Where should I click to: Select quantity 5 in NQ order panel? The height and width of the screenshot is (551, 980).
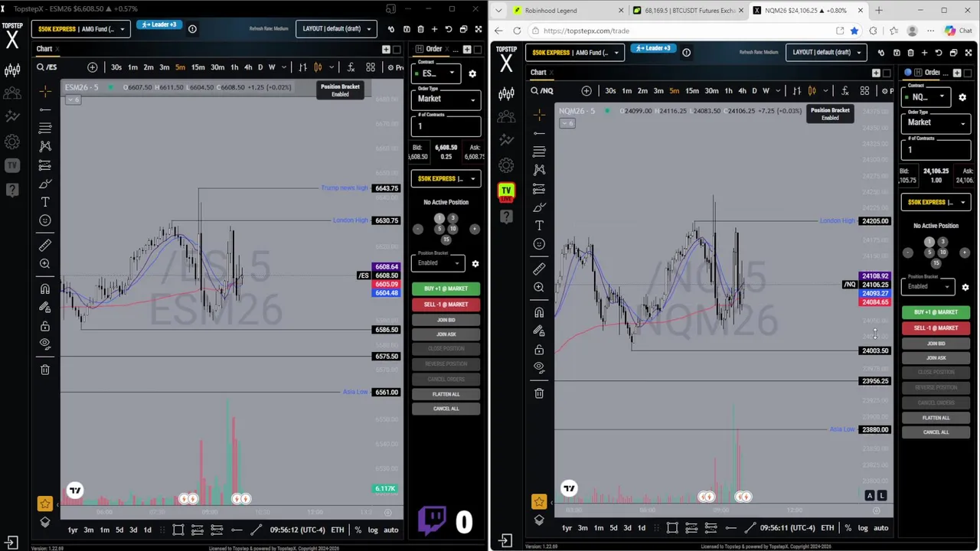(x=929, y=253)
